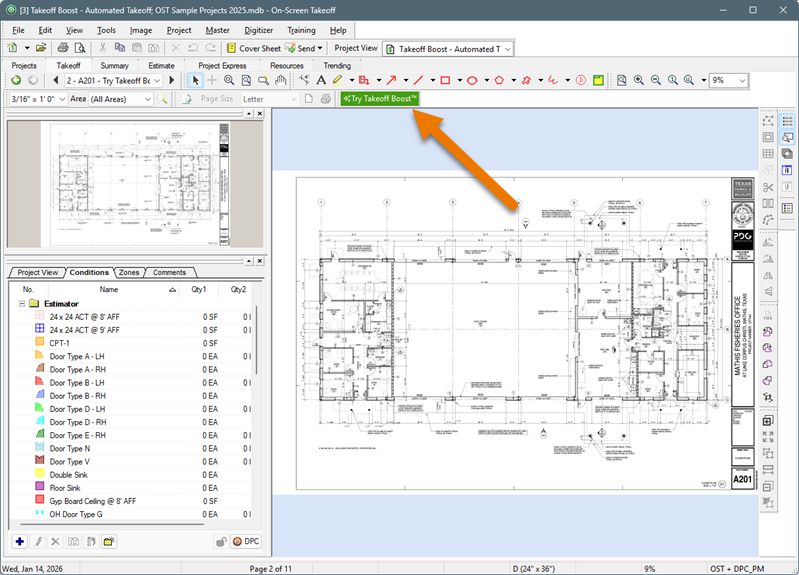Image resolution: width=799 pixels, height=575 pixels.
Task: Choose the yellow highlighter tool
Action: point(338,80)
